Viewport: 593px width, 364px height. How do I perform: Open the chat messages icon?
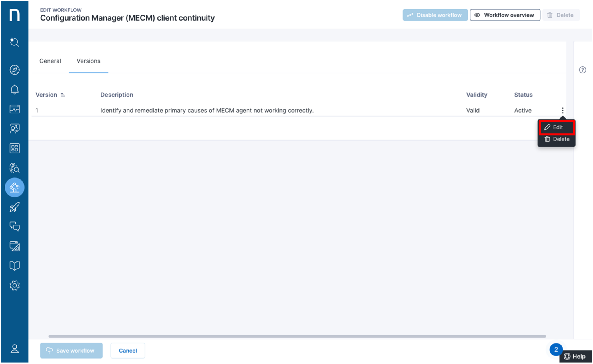tap(15, 226)
